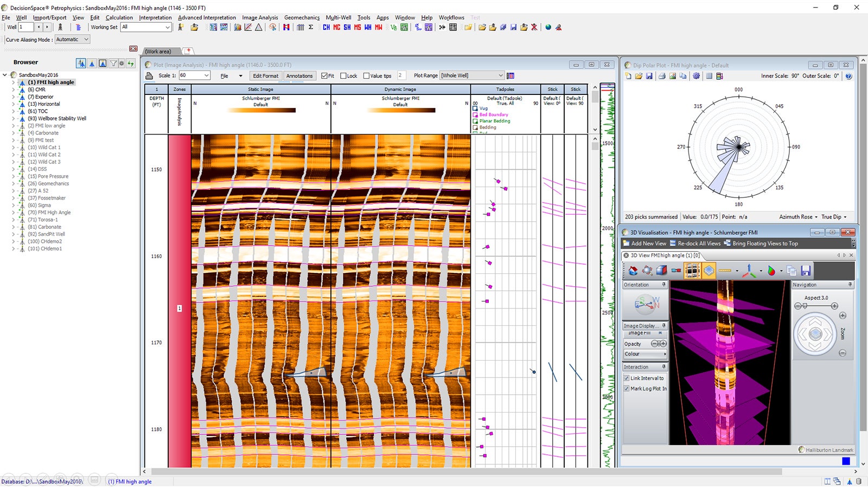Toggle the borehole image display icon in 3D toolbar
Image resolution: width=868 pixels, height=488 pixels.
(x=692, y=270)
